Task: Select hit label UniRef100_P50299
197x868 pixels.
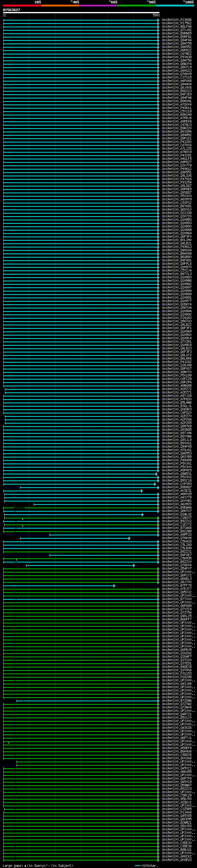Action: (x=176, y=375)
